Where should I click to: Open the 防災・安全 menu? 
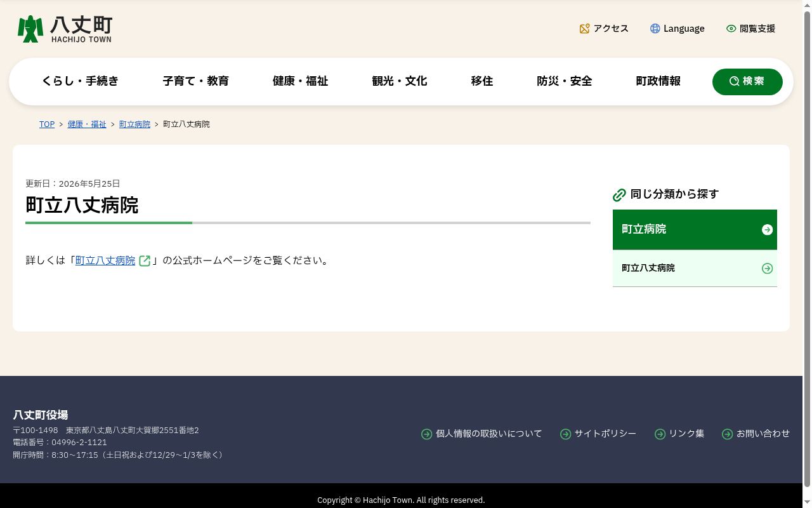[x=564, y=81]
